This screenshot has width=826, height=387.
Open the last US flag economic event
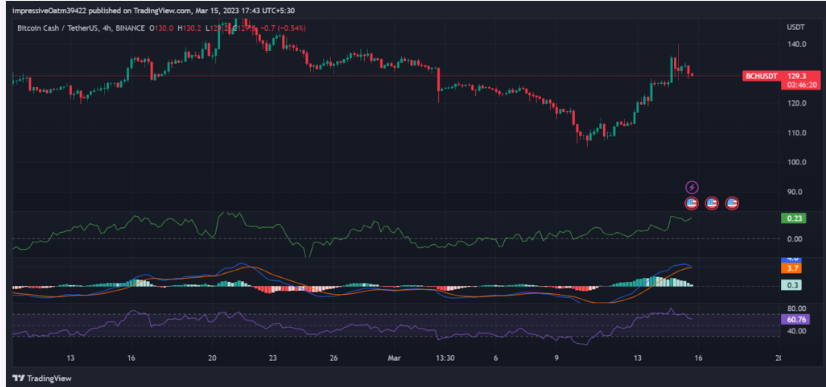(732, 203)
